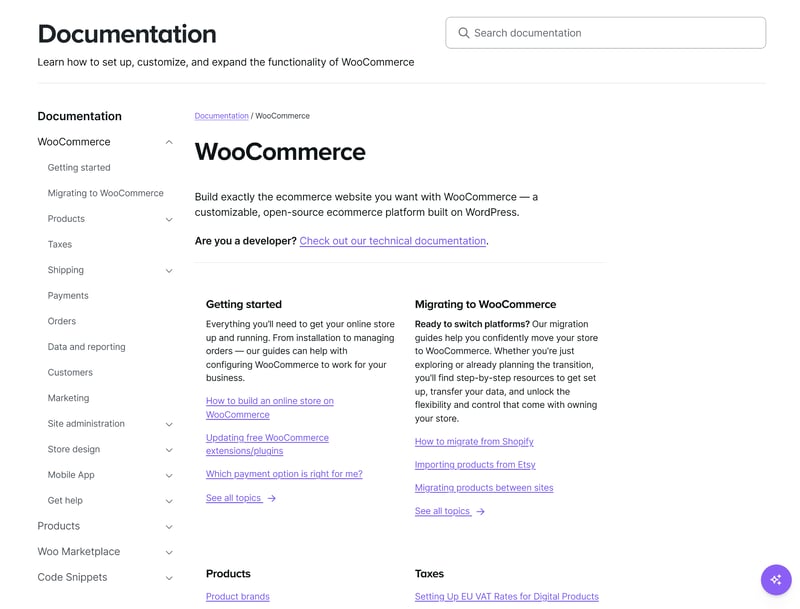Open Getting started in the sidebar
This screenshot has height=609, width=800.
(79, 168)
